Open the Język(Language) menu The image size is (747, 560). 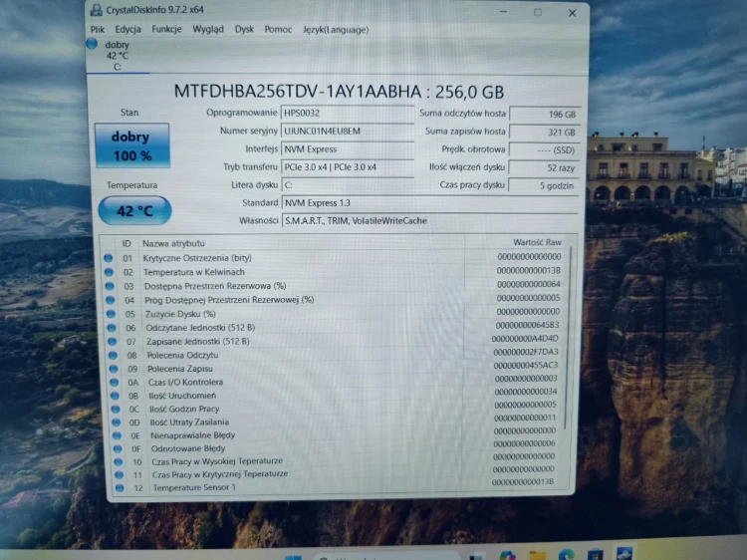point(336,30)
